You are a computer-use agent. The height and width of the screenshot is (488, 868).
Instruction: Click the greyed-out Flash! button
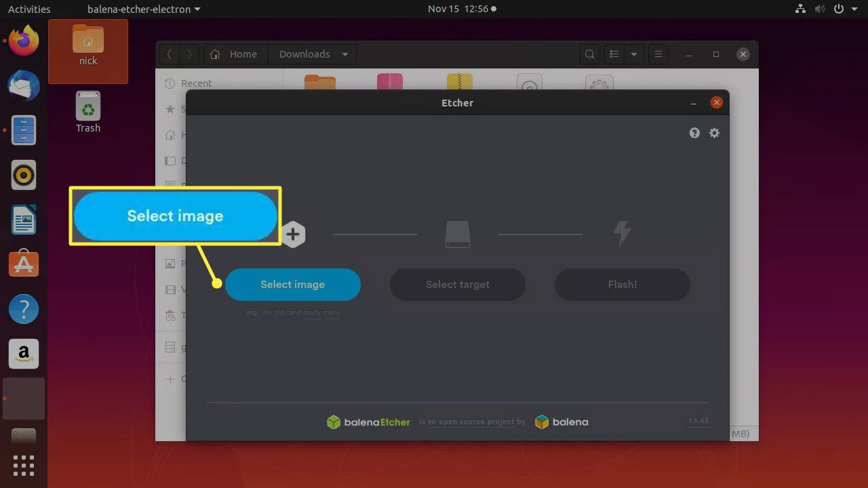click(x=623, y=285)
